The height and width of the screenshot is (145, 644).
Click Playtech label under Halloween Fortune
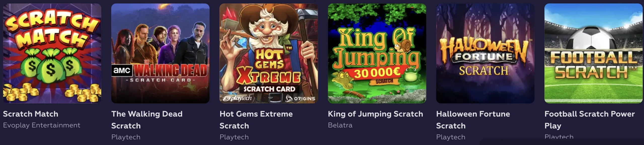(x=451, y=137)
